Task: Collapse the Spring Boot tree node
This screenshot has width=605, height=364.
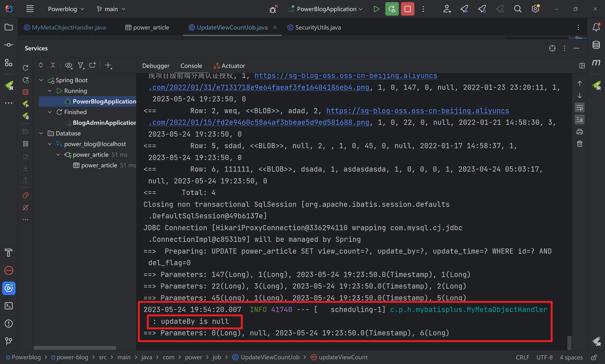Action: [x=41, y=80]
